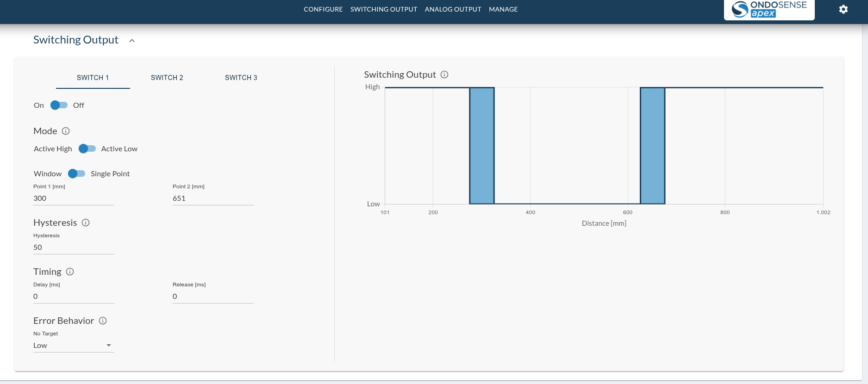
Task: Toggle Active High / Active Low switch
Action: pos(87,149)
